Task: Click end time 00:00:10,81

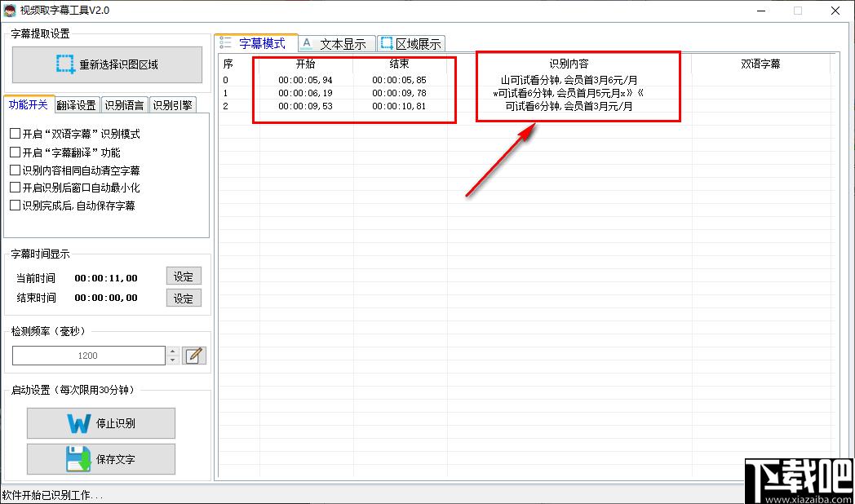Action: [399, 106]
